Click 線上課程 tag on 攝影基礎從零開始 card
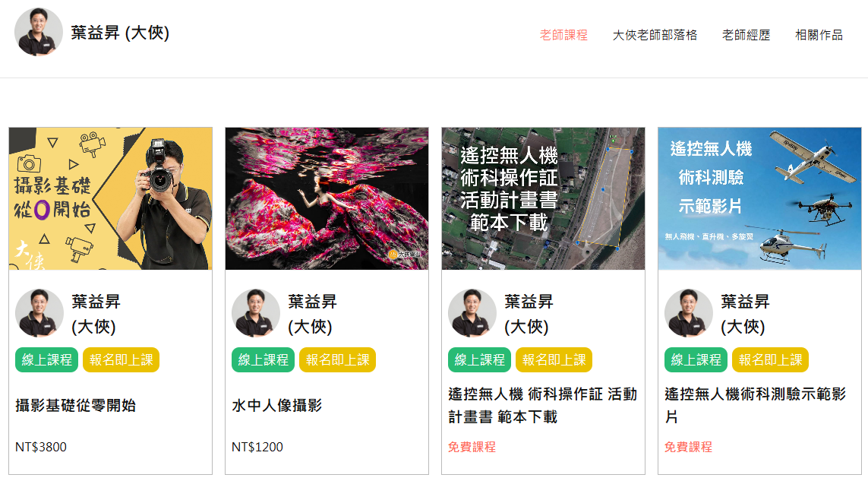Screen dimensions: 868x481 (x=46, y=359)
